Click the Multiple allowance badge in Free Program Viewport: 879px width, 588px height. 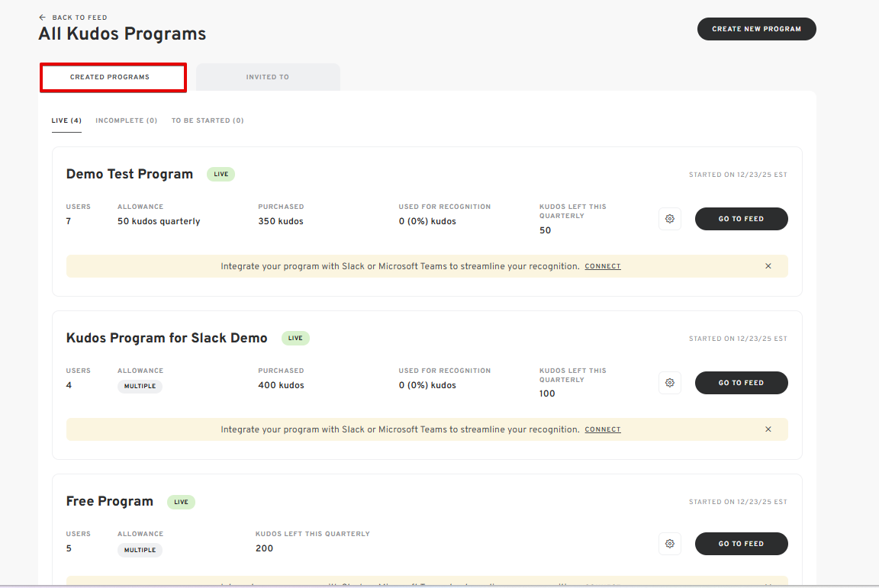click(140, 550)
